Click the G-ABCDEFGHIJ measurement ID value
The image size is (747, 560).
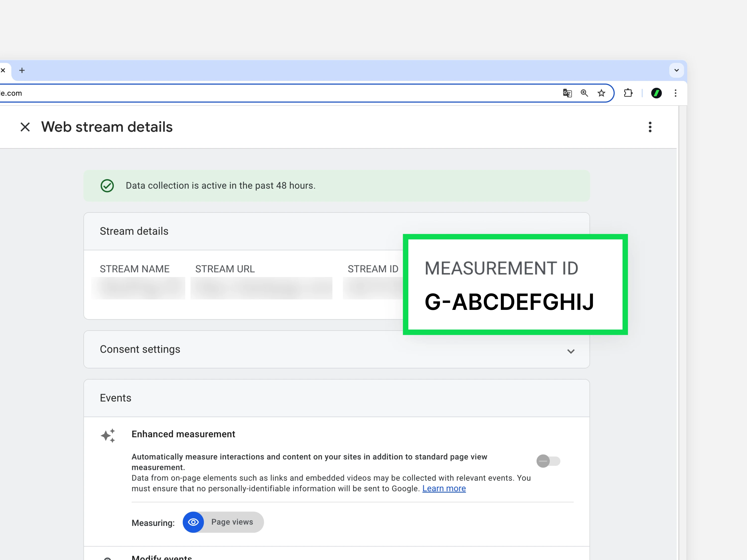(509, 302)
